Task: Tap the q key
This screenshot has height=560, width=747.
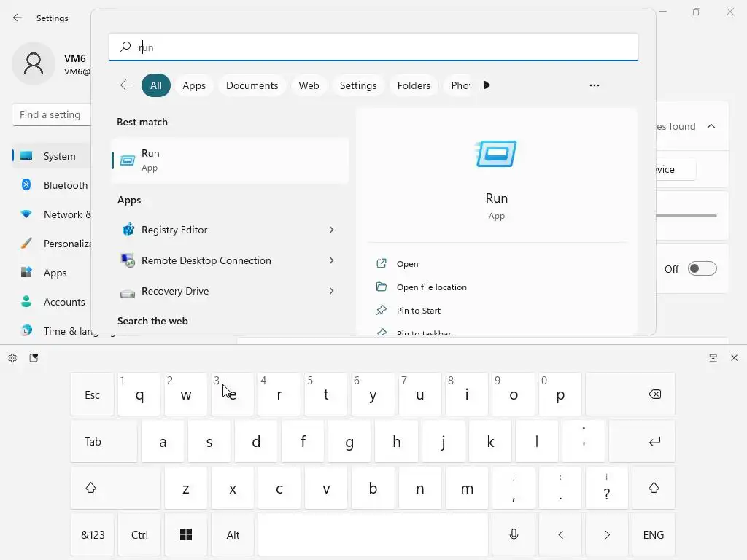Action: (139, 394)
